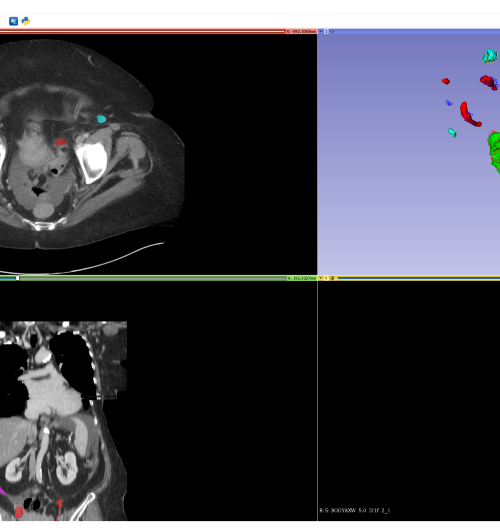Viewport: 500px width, 532px height.
Task: Click the yellow slice view pin icon
Action: tap(321, 278)
